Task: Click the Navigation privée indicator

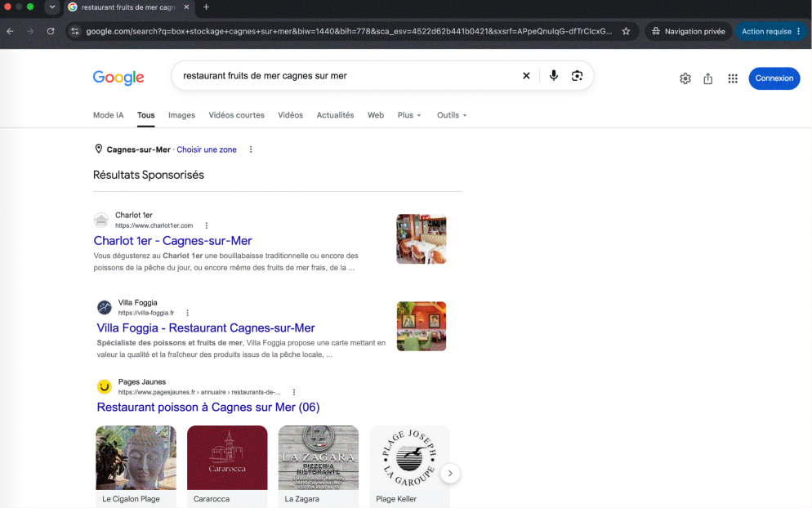Action: (688, 31)
